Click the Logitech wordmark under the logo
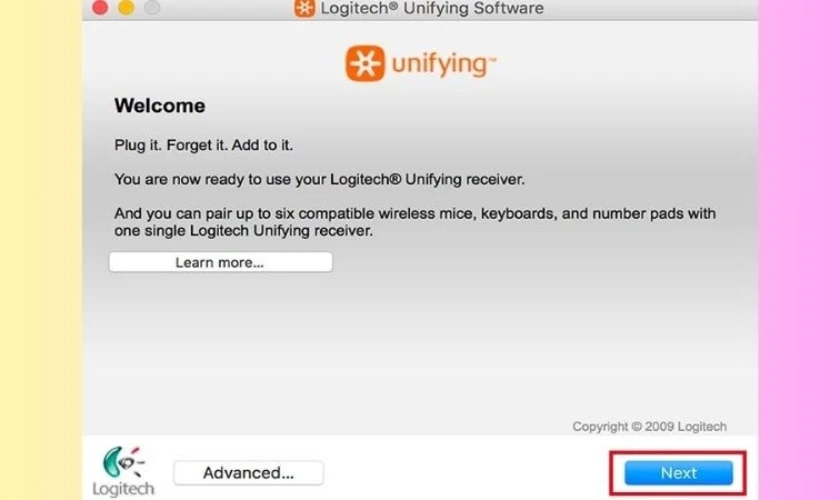The image size is (840, 500). [x=123, y=489]
